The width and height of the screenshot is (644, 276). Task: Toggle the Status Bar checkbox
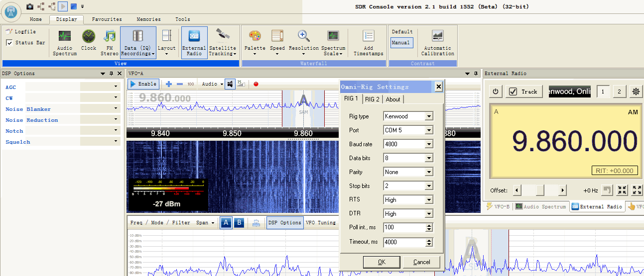click(9, 43)
